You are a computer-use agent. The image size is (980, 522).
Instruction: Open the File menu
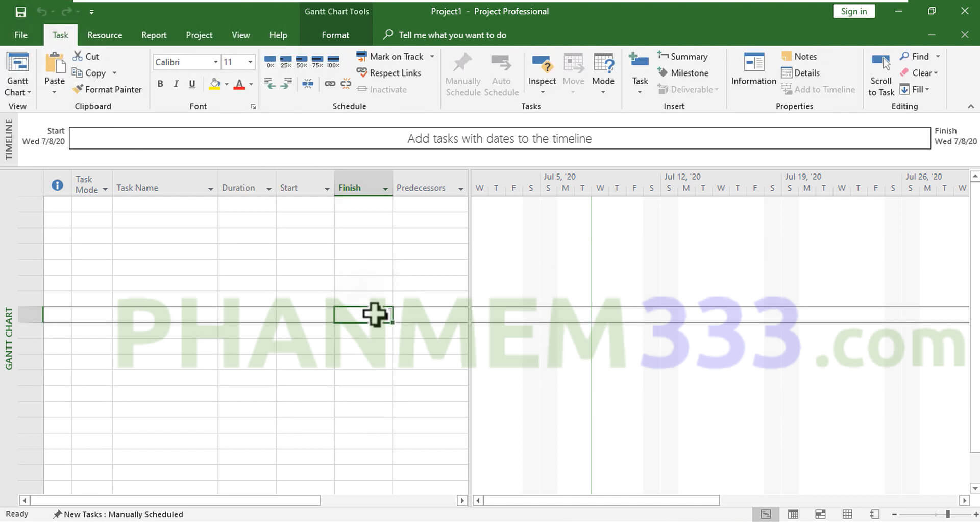click(x=21, y=35)
